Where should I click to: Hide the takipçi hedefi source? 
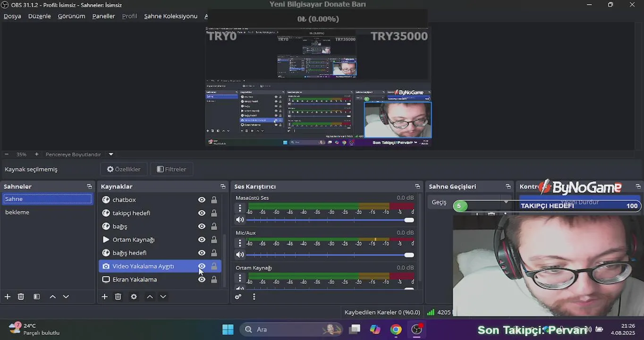point(202,213)
